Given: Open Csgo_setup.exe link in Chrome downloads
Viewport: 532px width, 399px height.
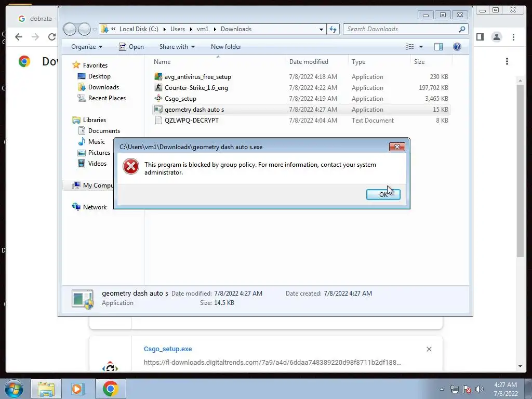Looking at the screenshot, I should [168, 349].
